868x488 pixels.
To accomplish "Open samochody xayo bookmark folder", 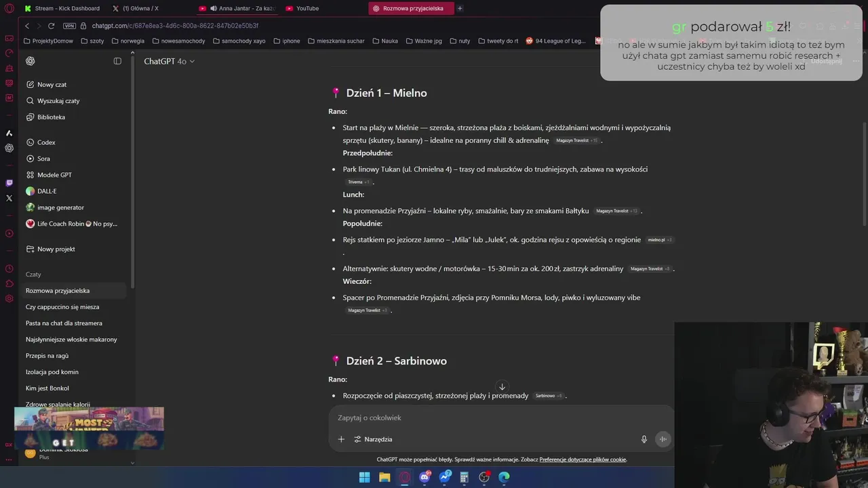I will coord(238,41).
